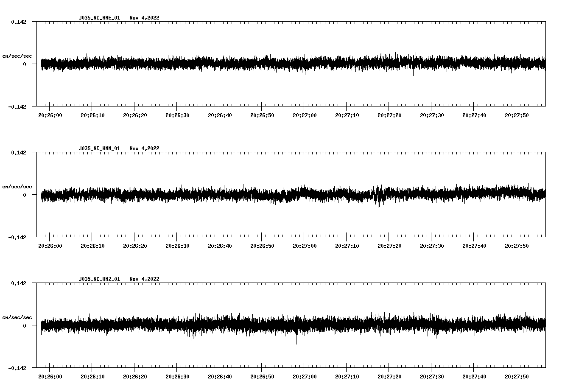The width and height of the screenshot is (576, 392).
Task: Click the J035_NC_HNN_01 channel title
Action: [x=99, y=148]
